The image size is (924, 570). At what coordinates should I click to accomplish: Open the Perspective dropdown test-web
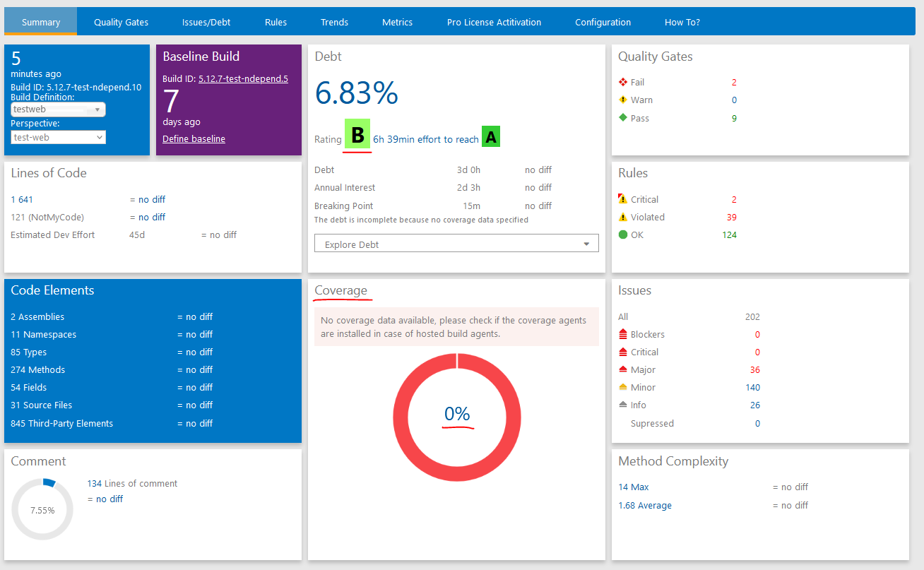59,137
